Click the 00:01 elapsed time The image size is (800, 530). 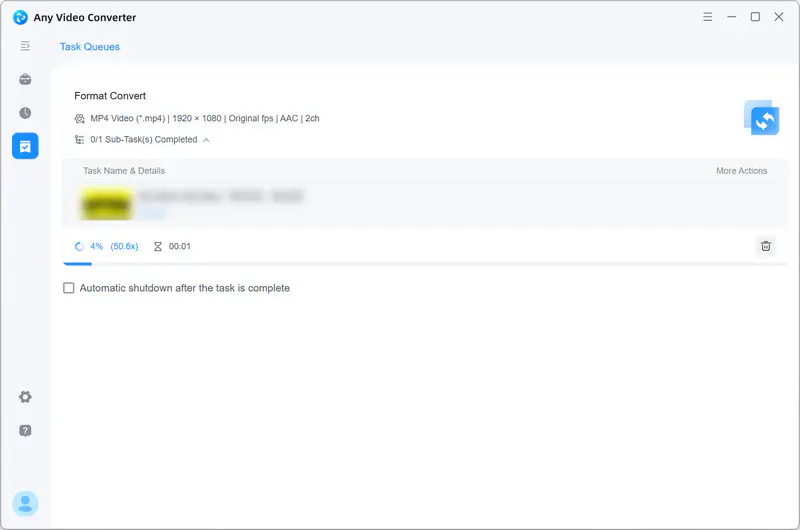point(180,246)
